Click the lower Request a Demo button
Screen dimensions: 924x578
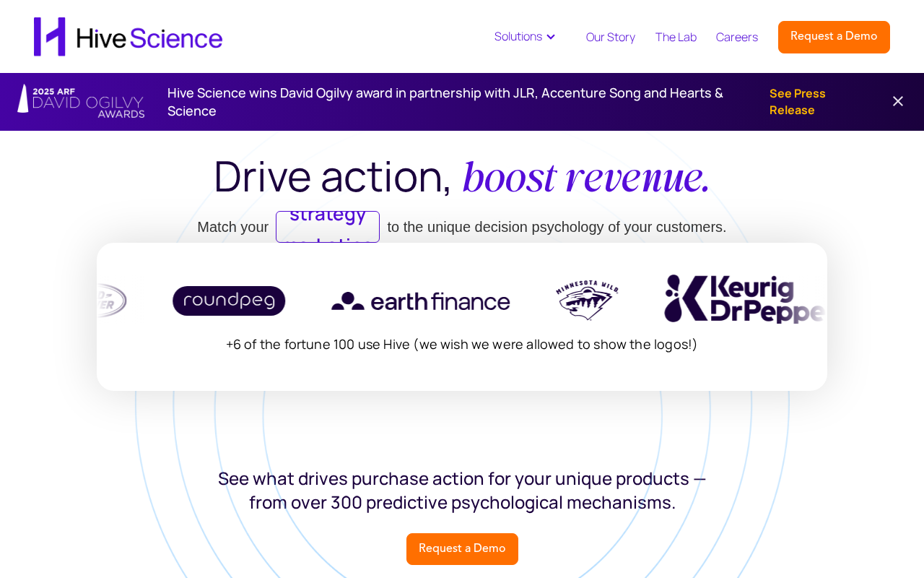[x=462, y=549]
